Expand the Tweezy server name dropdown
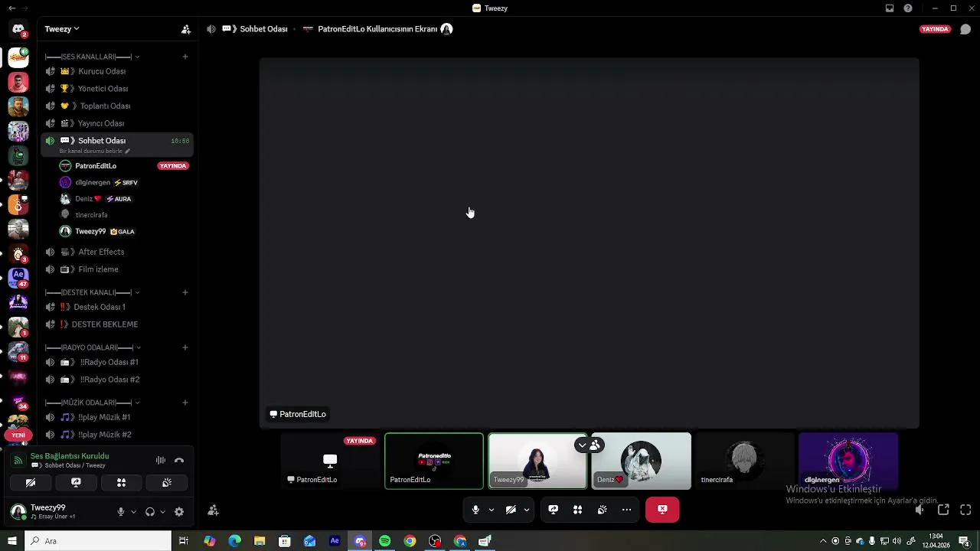This screenshot has height=551, width=980. pyautogui.click(x=62, y=29)
